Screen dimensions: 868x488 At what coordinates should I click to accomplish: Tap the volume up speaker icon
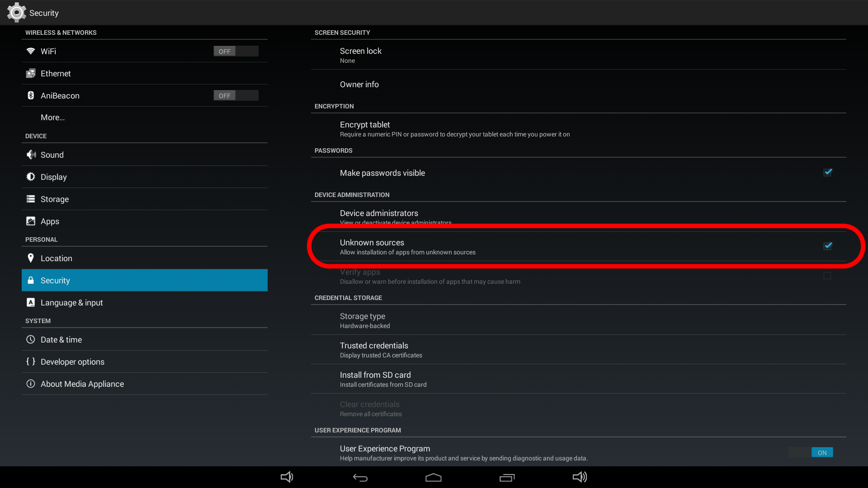click(x=580, y=477)
